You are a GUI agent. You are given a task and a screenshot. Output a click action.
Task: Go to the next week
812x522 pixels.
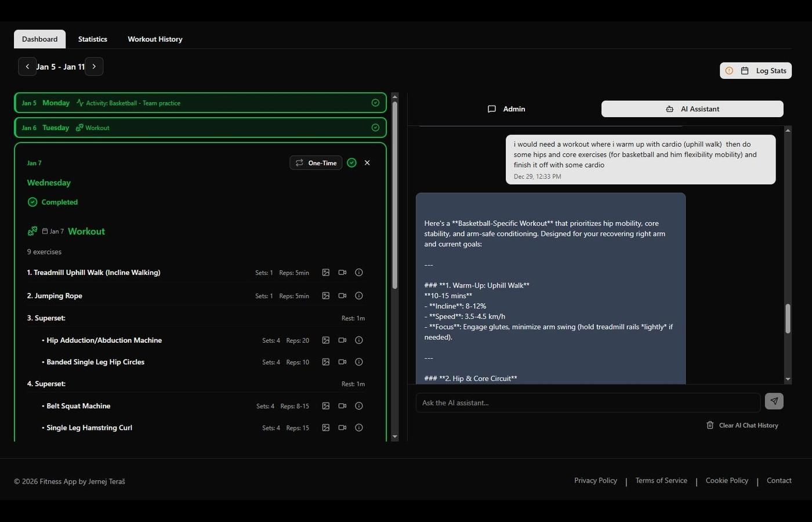point(94,67)
